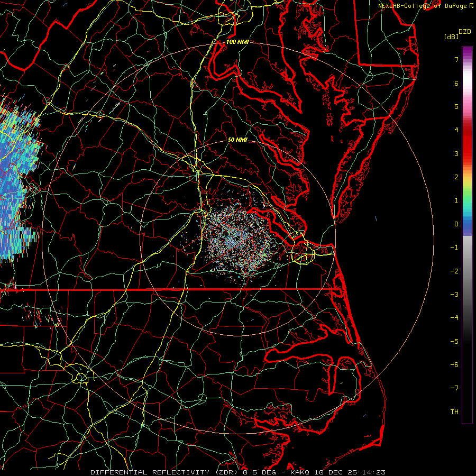Click the 0 dB legend value
The width and height of the screenshot is (476, 476).
click(x=456, y=224)
